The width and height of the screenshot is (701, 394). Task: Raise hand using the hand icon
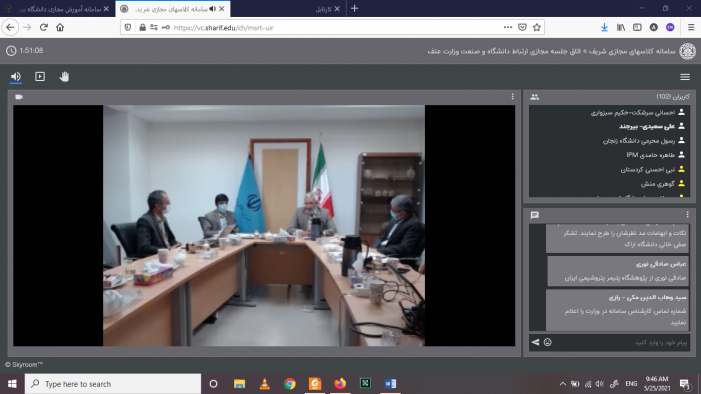pos(64,76)
